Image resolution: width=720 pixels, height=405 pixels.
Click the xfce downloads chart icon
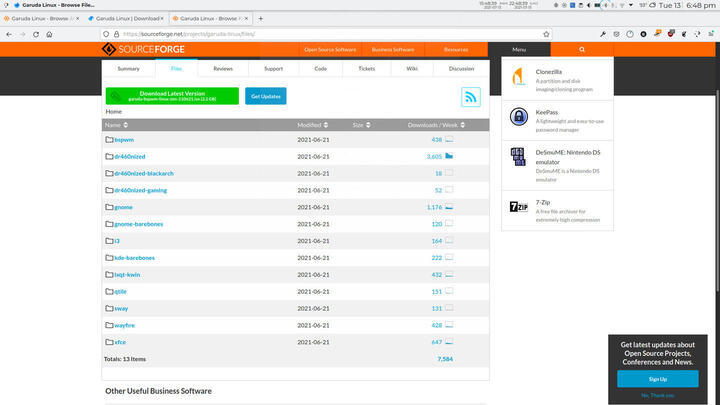tap(449, 342)
